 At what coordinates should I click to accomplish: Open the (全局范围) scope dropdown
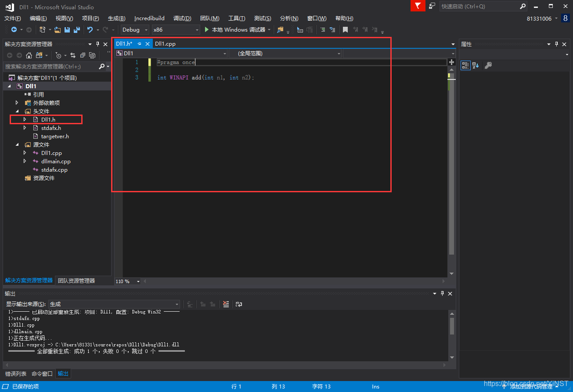[285, 53]
